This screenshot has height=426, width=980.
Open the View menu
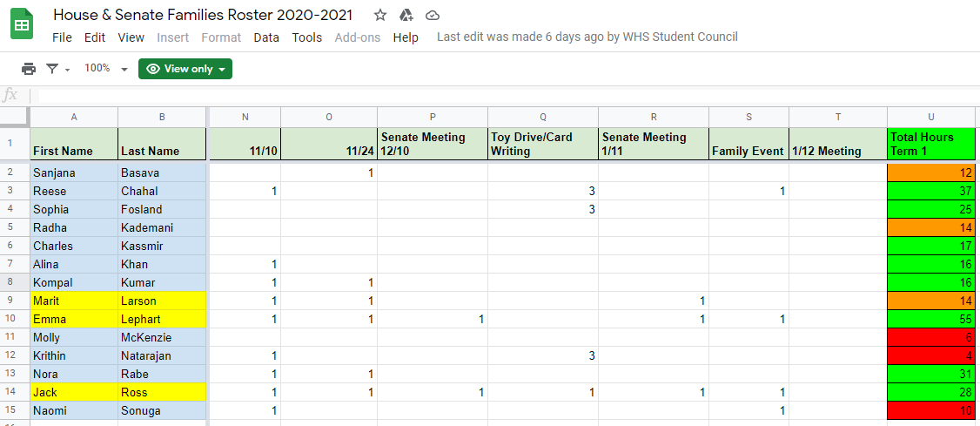[x=131, y=37]
